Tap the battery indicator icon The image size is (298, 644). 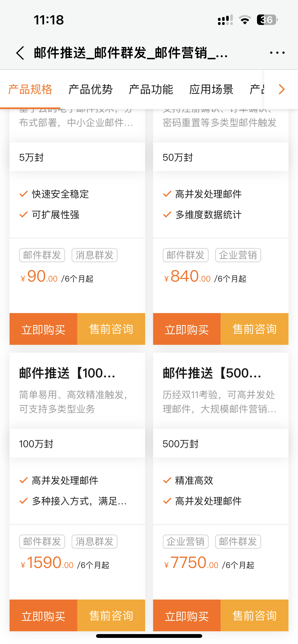pos(267,20)
